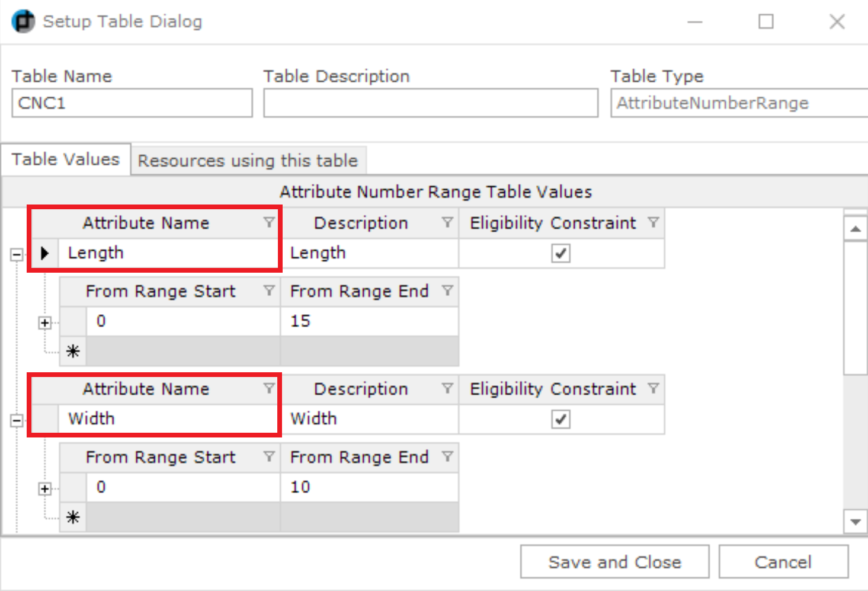
Task: Uncheck Eligibility Constraint for Length
Action: coord(560,253)
